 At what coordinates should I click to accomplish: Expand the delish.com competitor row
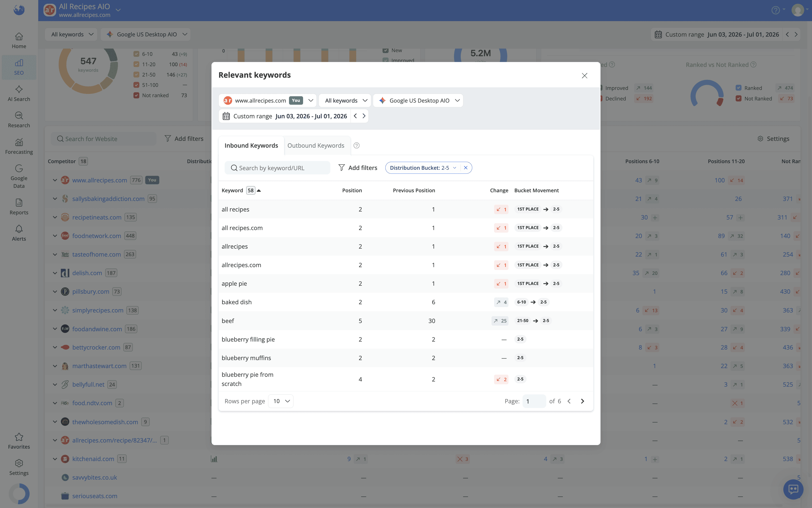pyautogui.click(x=55, y=273)
